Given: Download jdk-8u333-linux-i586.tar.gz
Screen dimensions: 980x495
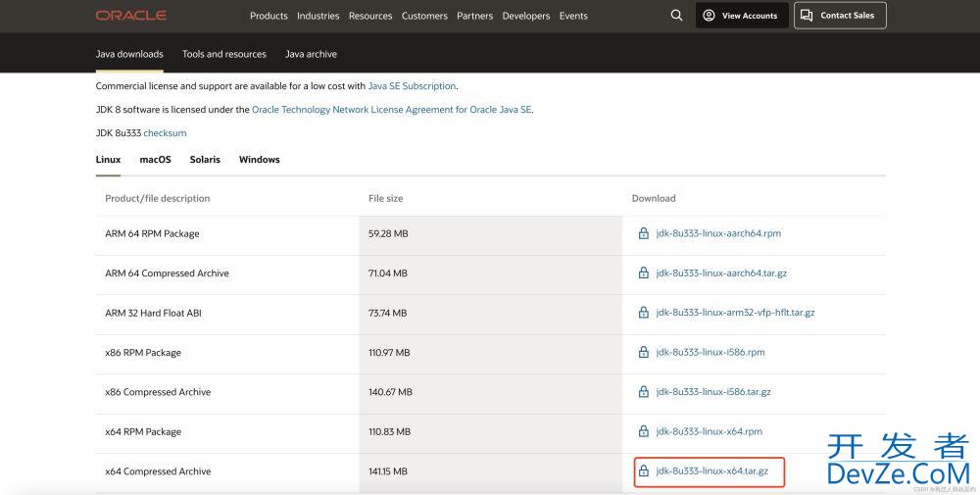Looking at the screenshot, I should [713, 392].
